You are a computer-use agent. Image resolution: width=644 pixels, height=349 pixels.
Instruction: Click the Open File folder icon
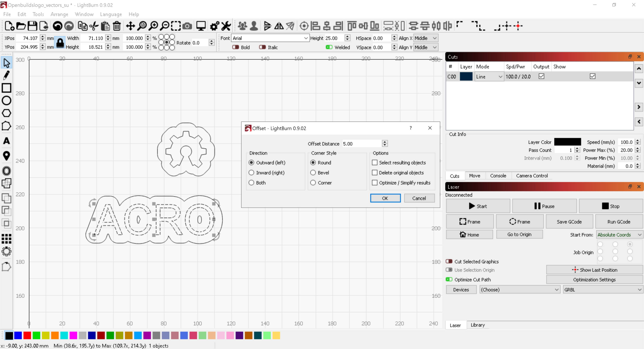click(21, 26)
